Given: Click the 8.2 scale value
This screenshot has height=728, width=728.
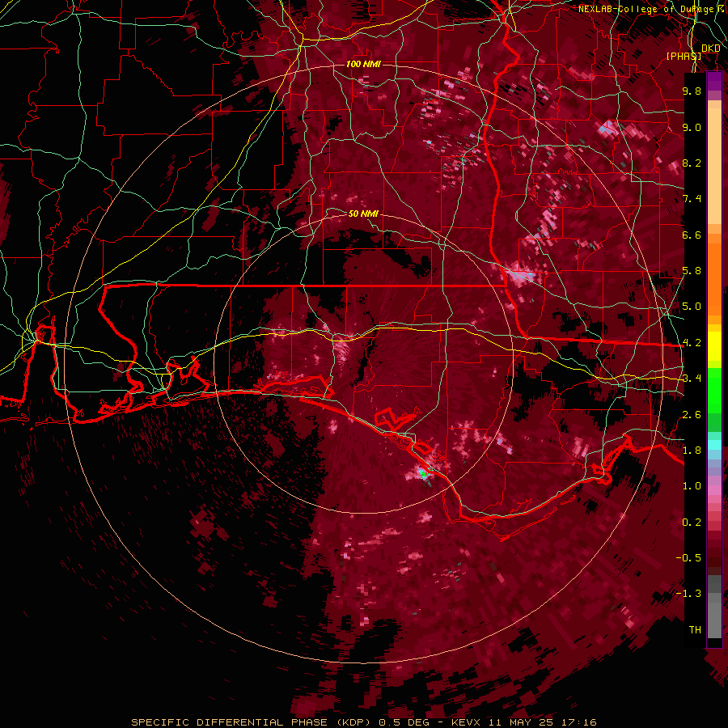Looking at the screenshot, I should click(x=692, y=163).
